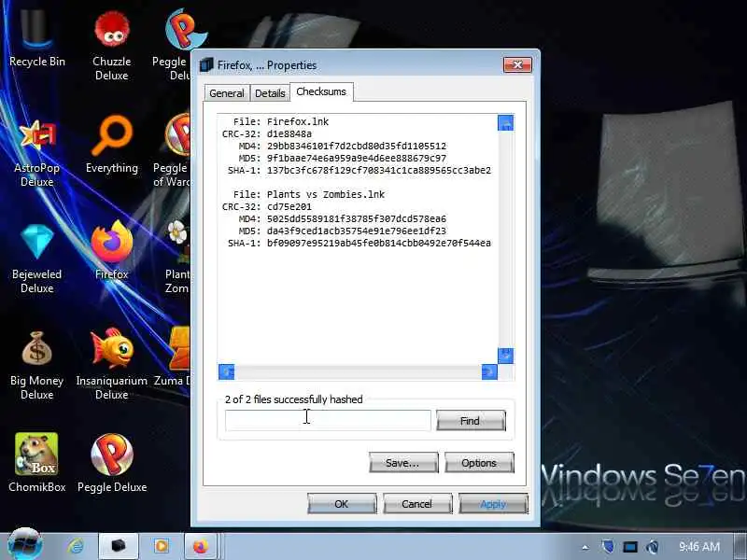Click the vertical scrollbar up arrow
Image resolution: width=747 pixels, height=560 pixels.
(x=505, y=123)
